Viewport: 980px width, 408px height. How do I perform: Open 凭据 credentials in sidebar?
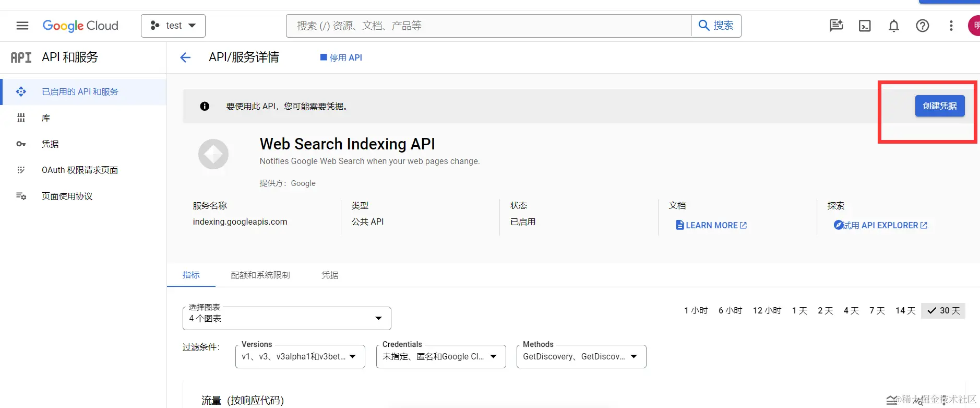pos(83,144)
